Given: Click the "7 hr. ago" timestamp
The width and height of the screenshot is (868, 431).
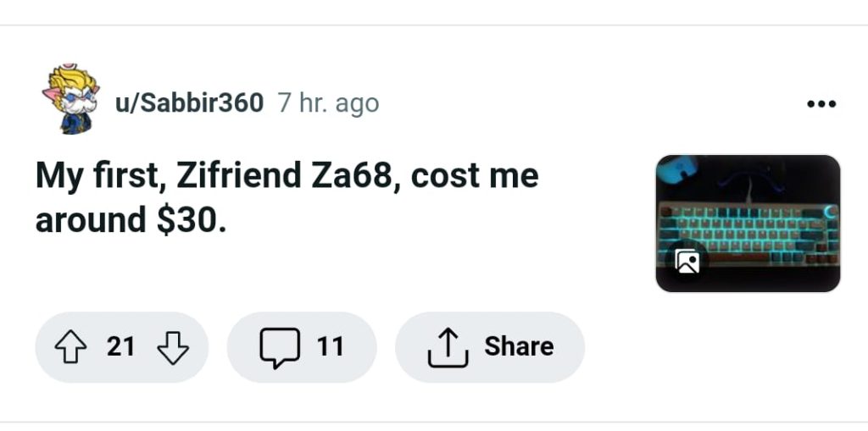Looking at the screenshot, I should click(328, 103).
